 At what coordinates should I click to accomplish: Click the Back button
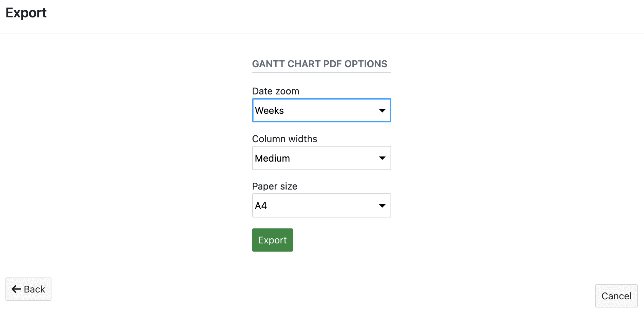(28, 289)
